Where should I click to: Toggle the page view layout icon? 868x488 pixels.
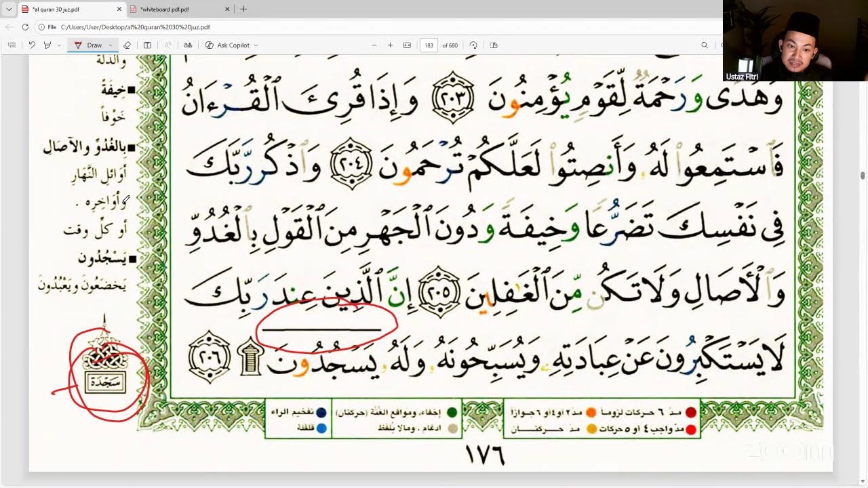[494, 45]
